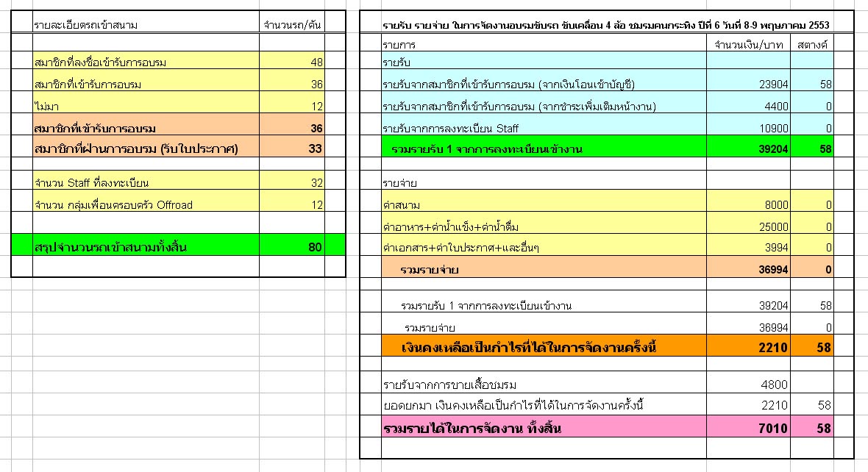Select the value 33 for certificate recipients
The width and height of the screenshot is (868, 472).
(292, 149)
